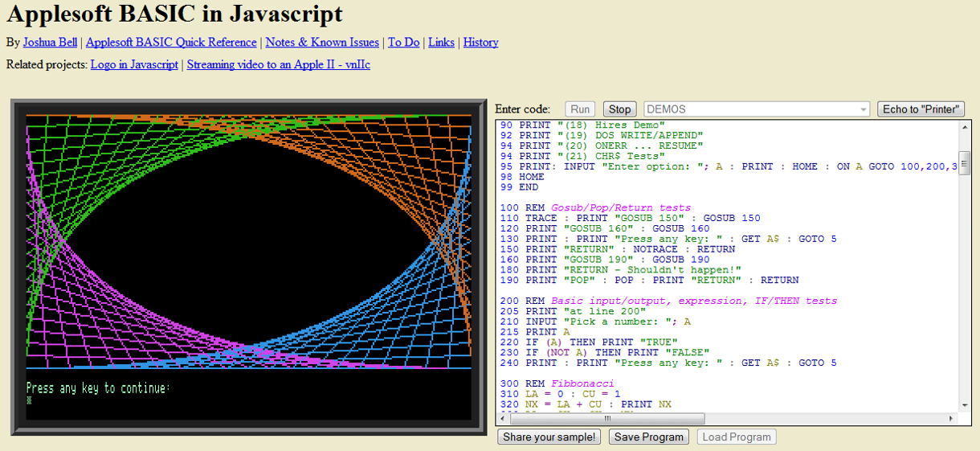
Task: Open Applesoft BASIC Quick Reference link
Action: point(171,43)
